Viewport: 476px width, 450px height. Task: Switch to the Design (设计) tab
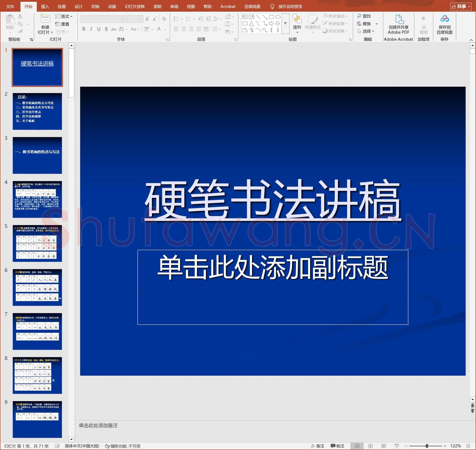(x=79, y=6)
